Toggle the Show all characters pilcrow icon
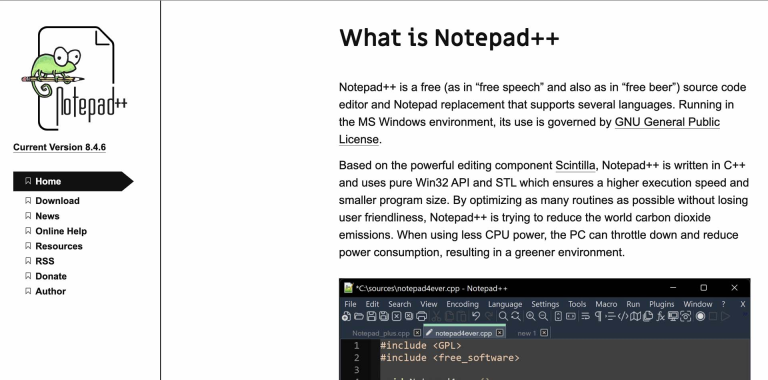 pyautogui.click(x=598, y=316)
